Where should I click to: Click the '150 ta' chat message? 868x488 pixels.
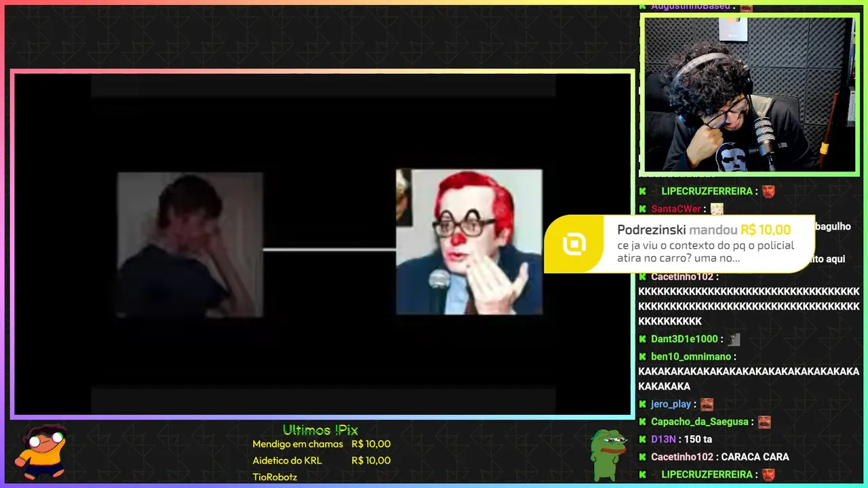(x=698, y=439)
